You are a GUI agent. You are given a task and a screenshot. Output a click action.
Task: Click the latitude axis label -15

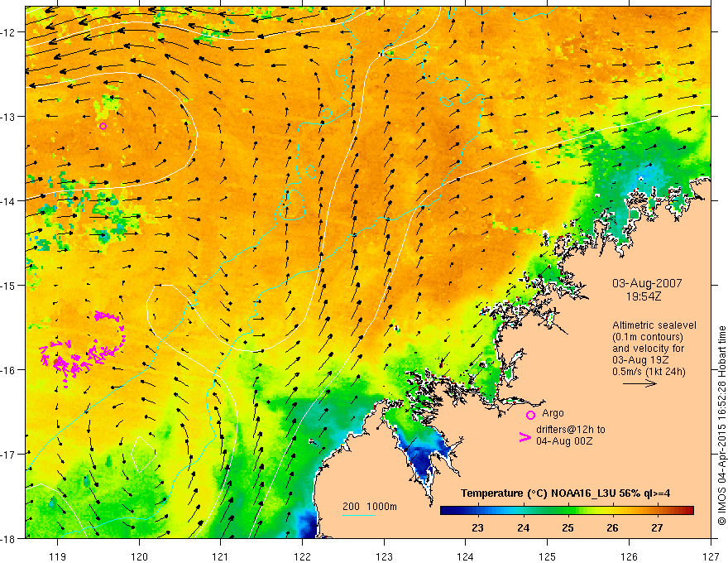click(x=9, y=286)
